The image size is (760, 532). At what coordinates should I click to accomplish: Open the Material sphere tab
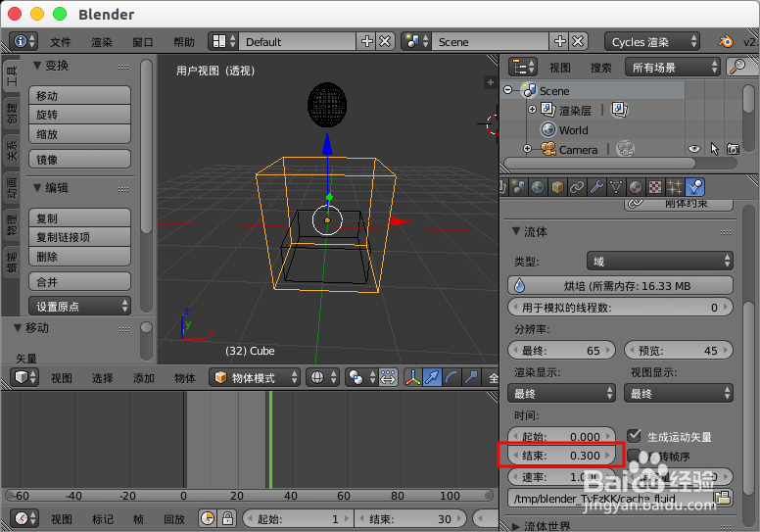pos(636,187)
